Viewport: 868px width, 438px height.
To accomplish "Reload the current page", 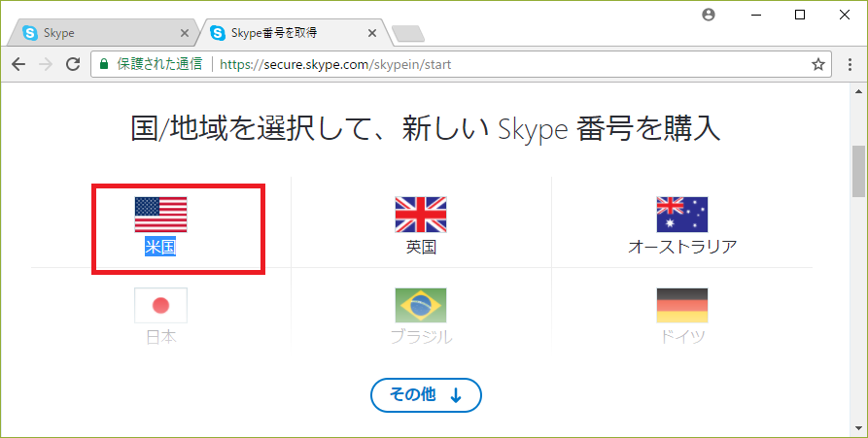I will point(73,64).
